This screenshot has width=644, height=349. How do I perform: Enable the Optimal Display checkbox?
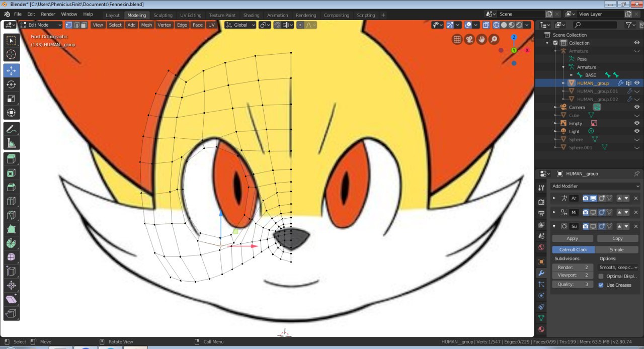601,276
